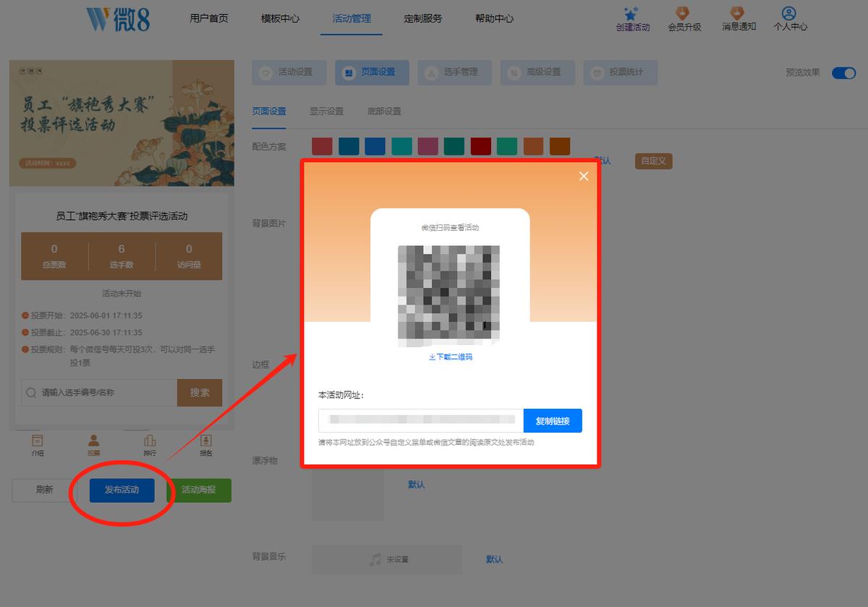This screenshot has height=607, width=868.
Task: Pick the royal blue color scheme swatch
Action: (x=375, y=146)
